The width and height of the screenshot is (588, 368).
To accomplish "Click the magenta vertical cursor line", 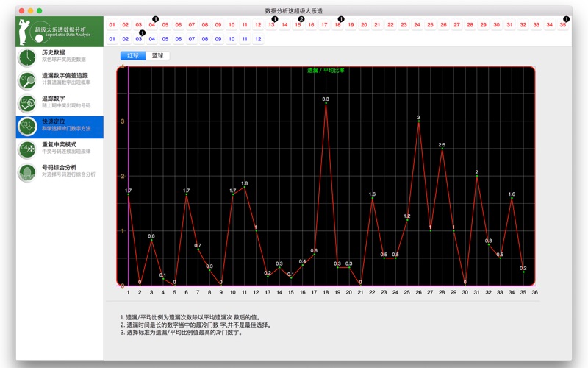I will pos(128,176).
